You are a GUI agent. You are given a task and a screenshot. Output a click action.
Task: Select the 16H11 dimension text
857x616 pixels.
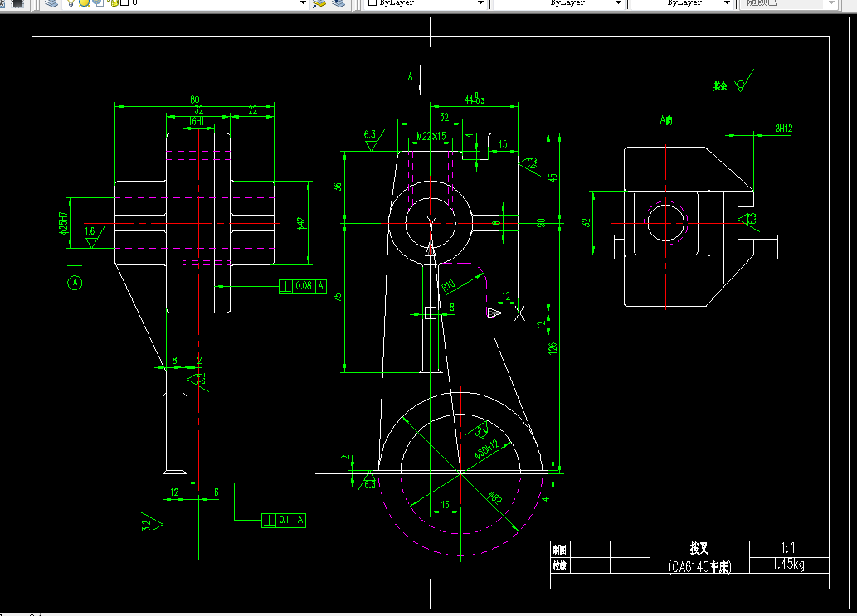198,121
